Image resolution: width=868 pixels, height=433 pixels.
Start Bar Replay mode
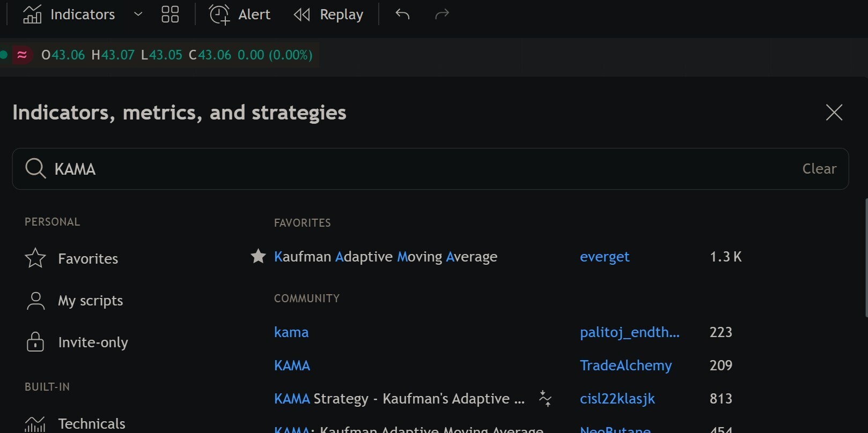point(328,14)
